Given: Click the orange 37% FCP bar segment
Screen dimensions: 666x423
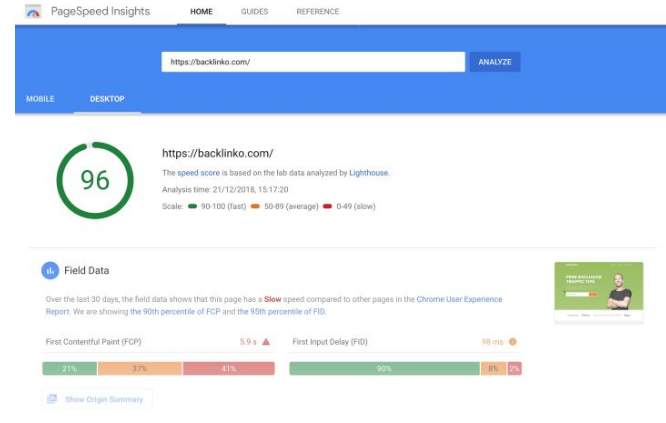Looking at the screenshot, I should [140, 368].
